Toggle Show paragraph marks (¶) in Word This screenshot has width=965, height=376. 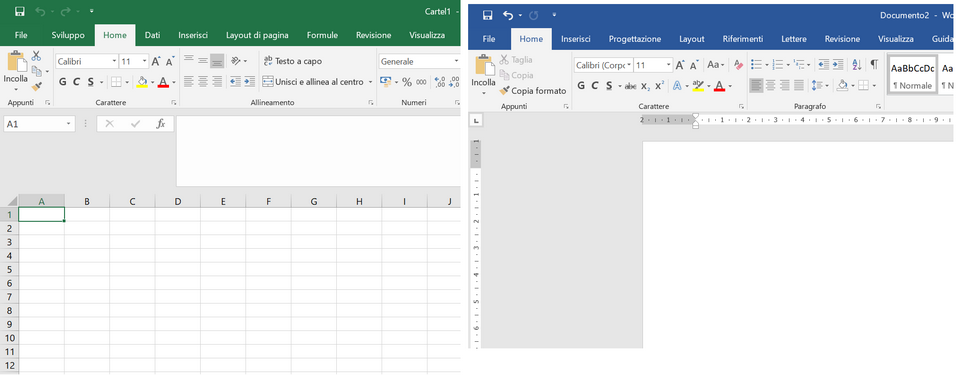pos(874,65)
